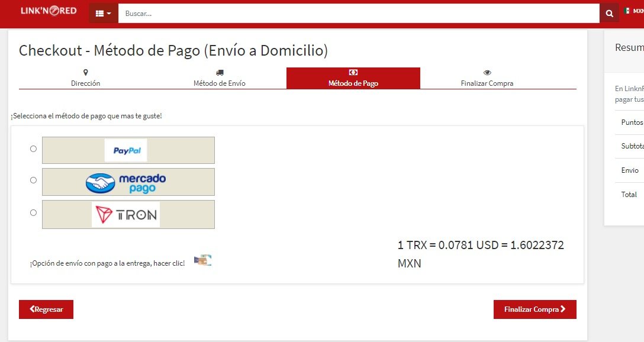Click the Buscar search field

coord(359,14)
